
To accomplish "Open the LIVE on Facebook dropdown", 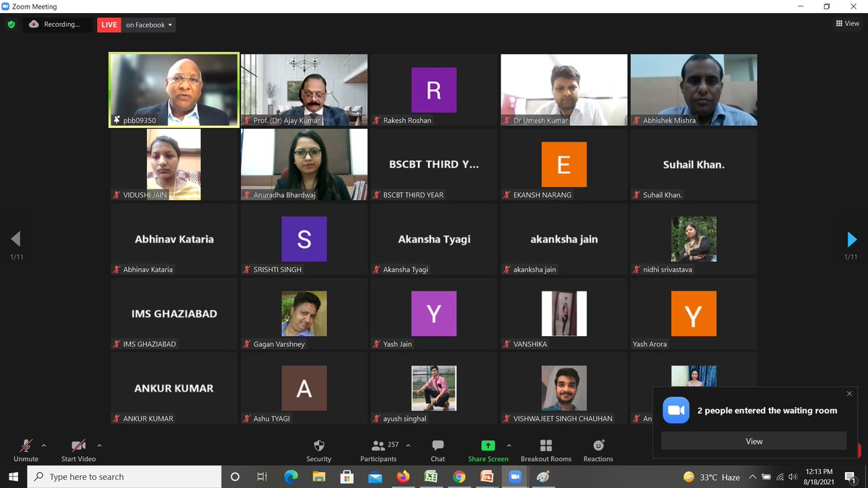I will pos(149,25).
